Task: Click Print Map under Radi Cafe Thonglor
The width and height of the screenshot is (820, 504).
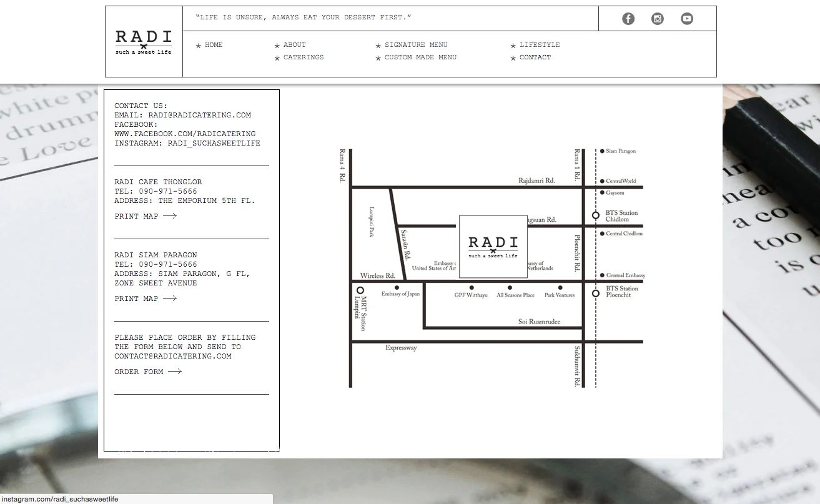Action: [136, 216]
